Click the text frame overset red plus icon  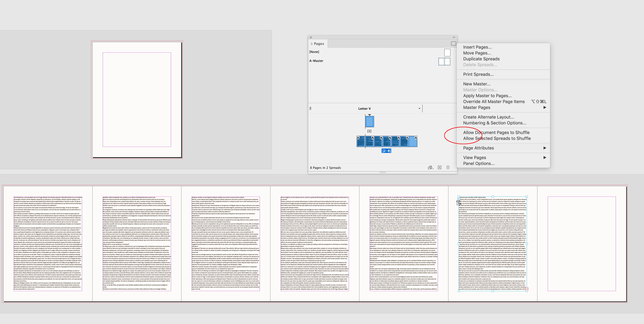pos(527,289)
